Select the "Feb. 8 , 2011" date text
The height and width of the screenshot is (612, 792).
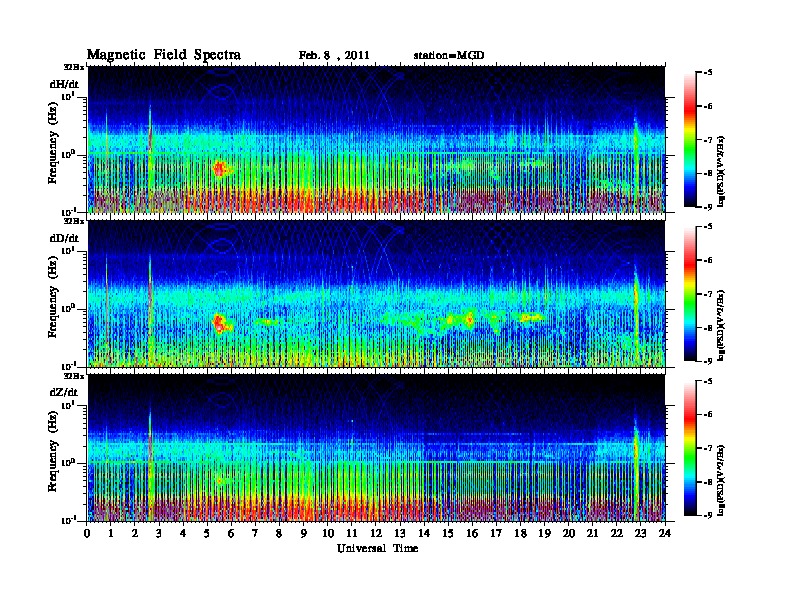coord(334,56)
